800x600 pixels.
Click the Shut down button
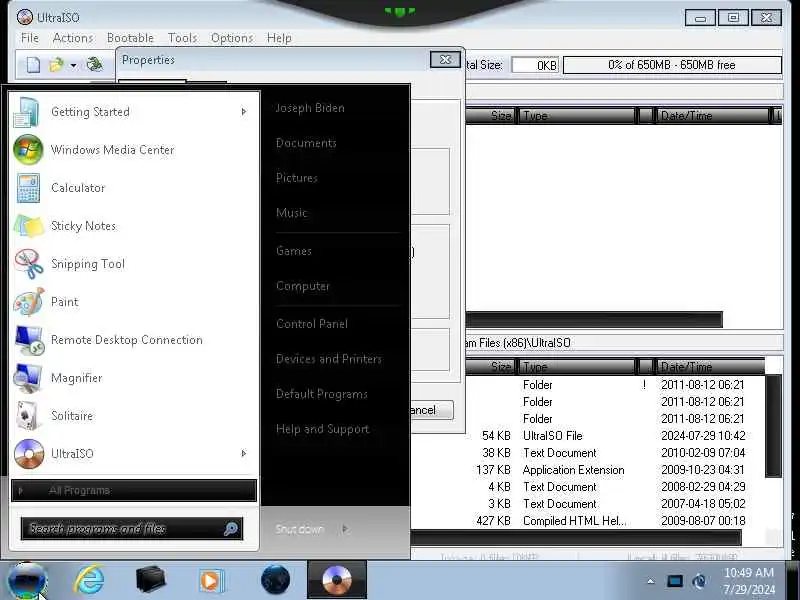click(299, 529)
